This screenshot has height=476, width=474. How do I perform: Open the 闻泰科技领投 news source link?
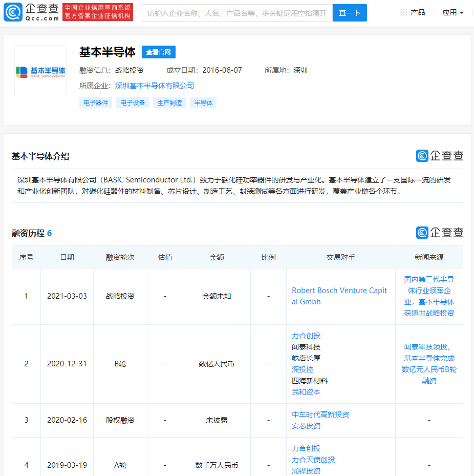click(x=429, y=364)
